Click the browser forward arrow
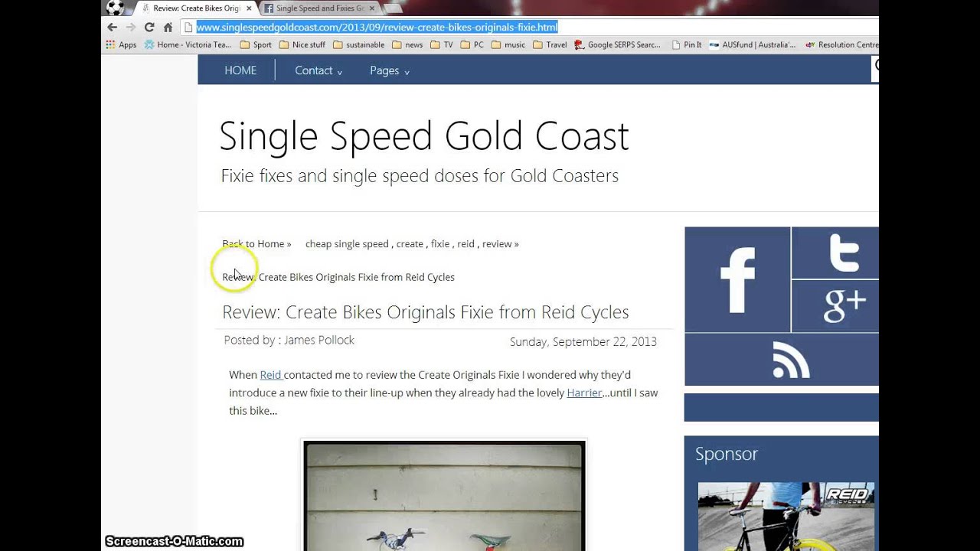The image size is (980, 551). (x=130, y=28)
